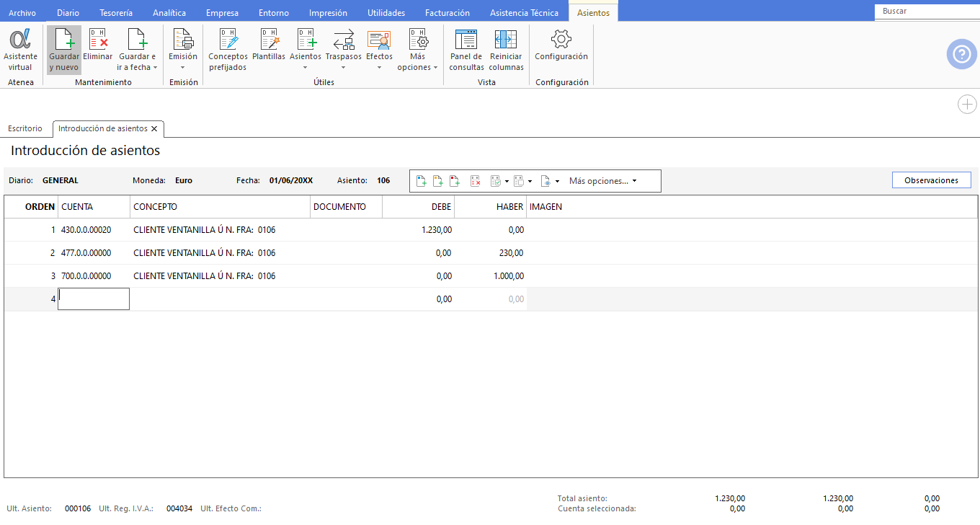Open the Asistente virtual Atenea
The width and height of the screenshot is (980, 525).
(x=20, y=50)
